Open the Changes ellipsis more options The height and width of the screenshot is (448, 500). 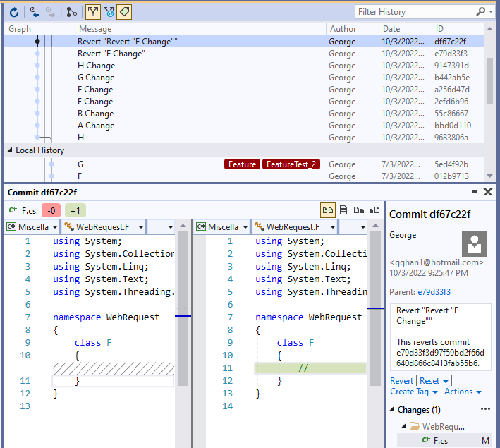pos(484,409)
